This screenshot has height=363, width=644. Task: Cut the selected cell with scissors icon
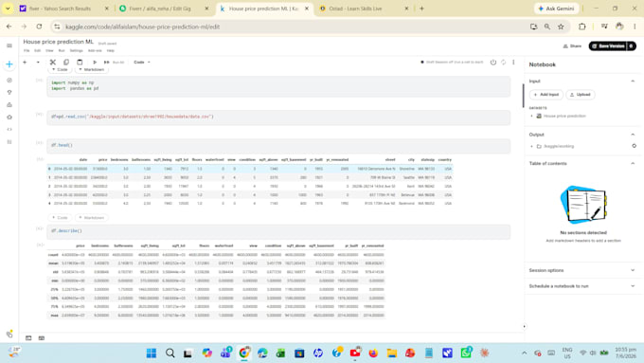53,62
